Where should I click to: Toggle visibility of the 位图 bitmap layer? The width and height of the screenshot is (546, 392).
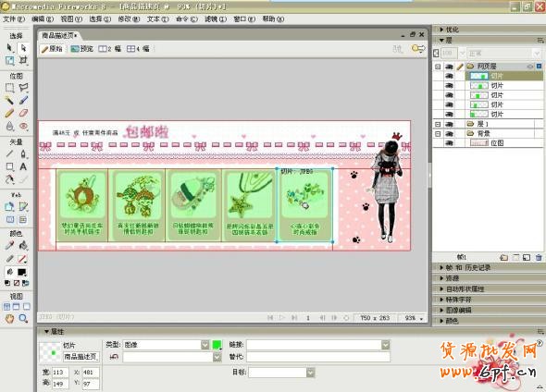coord(449,143)
